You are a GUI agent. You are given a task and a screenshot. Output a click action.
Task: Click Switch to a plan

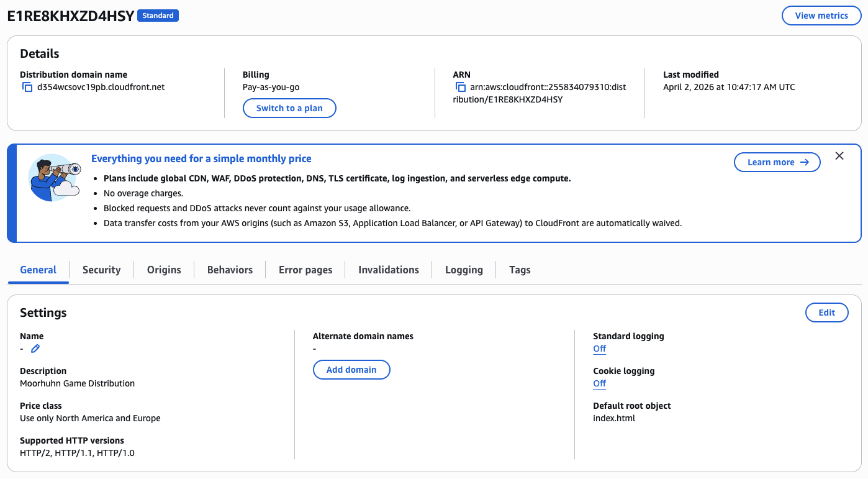click(289, 108)
